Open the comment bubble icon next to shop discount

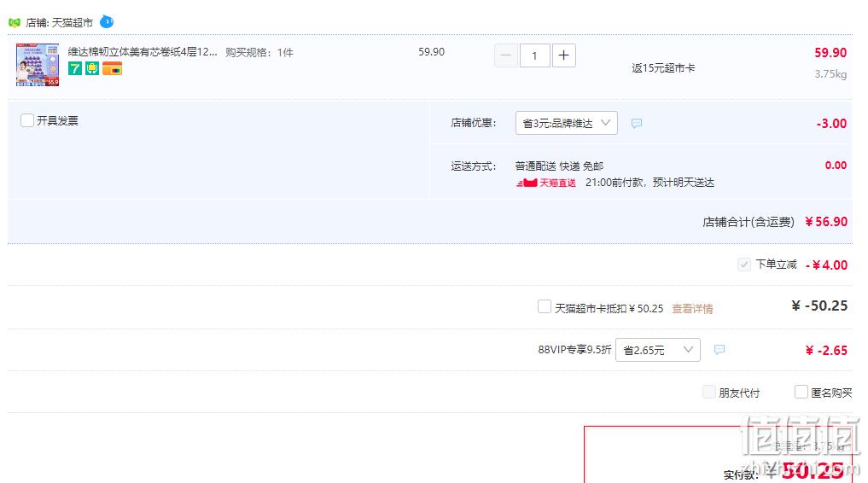click(637, 123)
